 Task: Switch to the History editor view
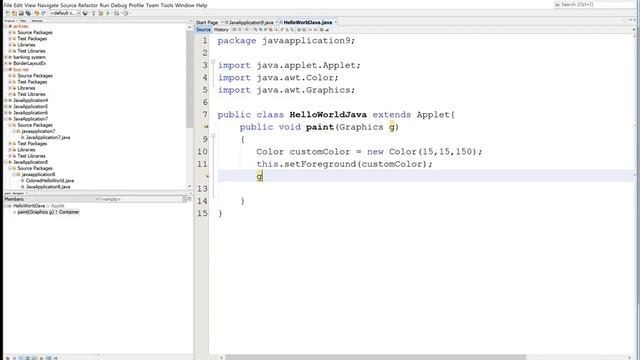point(221,29)
